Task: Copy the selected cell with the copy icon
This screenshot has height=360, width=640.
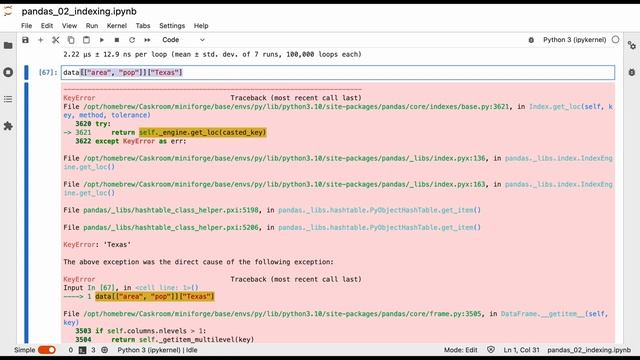Action: 71,40
